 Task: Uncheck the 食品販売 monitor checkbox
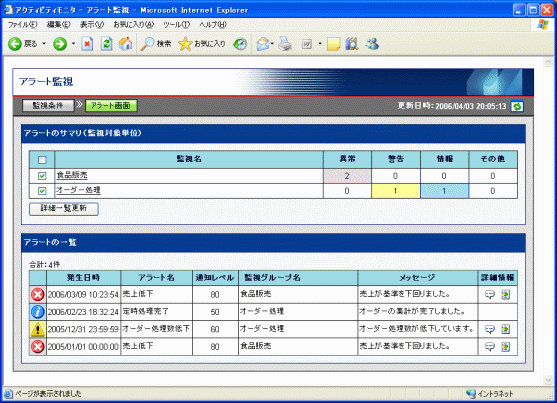42,176
